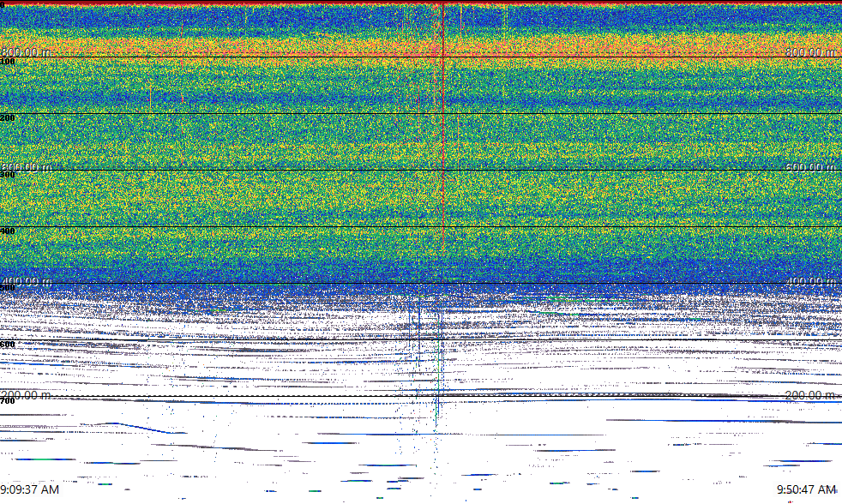Click the 9:50:47 AM end timestamp
The image size is (842, 504).
pos(806,489)
